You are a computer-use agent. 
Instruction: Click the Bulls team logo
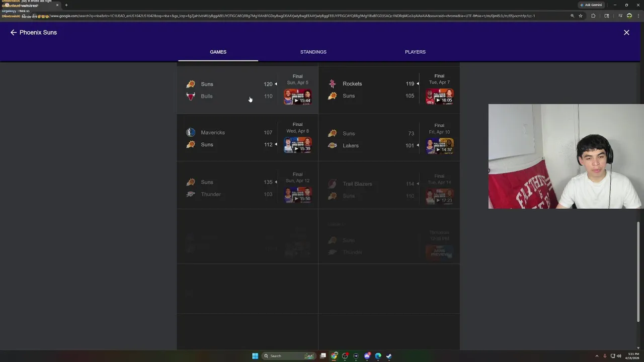(191, 96)
